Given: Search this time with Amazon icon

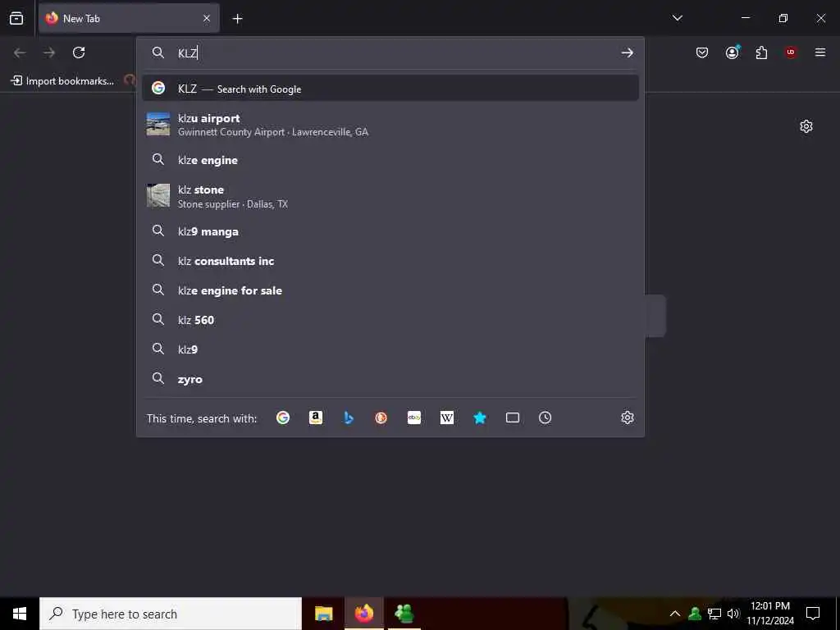Looking at the screenshot, I should coord(316,418).
